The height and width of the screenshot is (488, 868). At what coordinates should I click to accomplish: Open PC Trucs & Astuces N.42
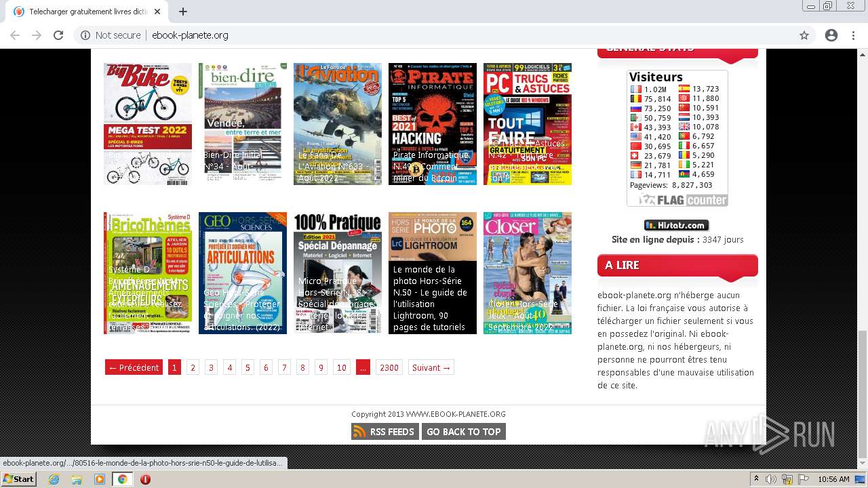click(x=528, y=124)
